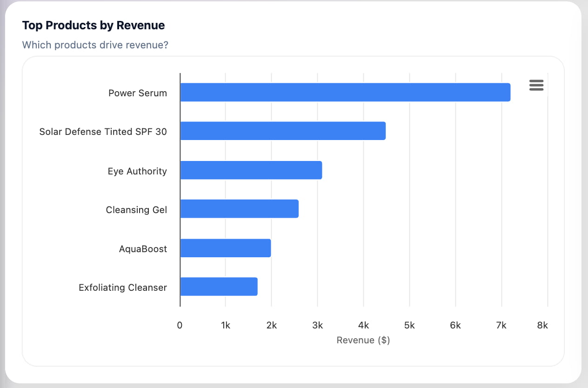Click the 6k tick label
Image resolution: width=588 pixels, height=388 pixels.
[x=455, y=325]
